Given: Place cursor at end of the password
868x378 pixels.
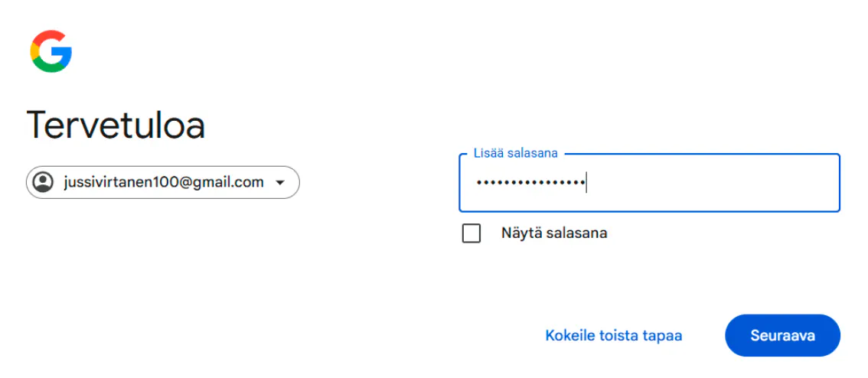Looking at the screenshot, I should (x=586, y=184).
